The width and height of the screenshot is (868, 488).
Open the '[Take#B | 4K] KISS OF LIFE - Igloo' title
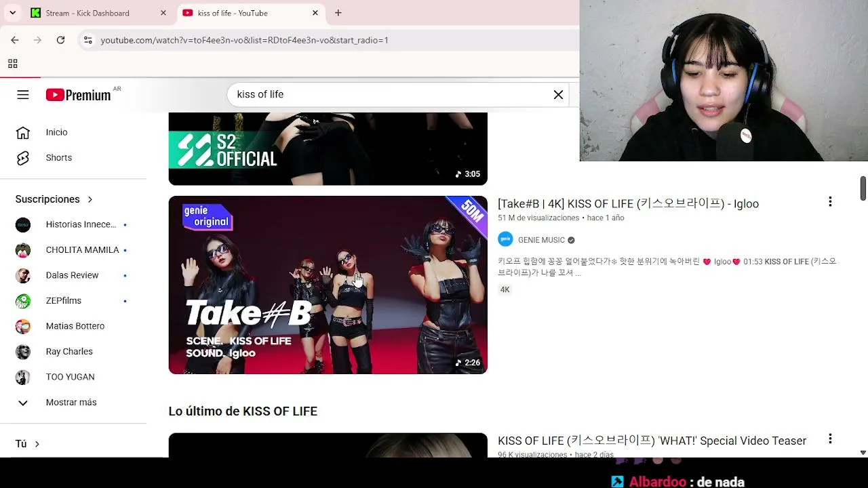[x=628, y=203]
